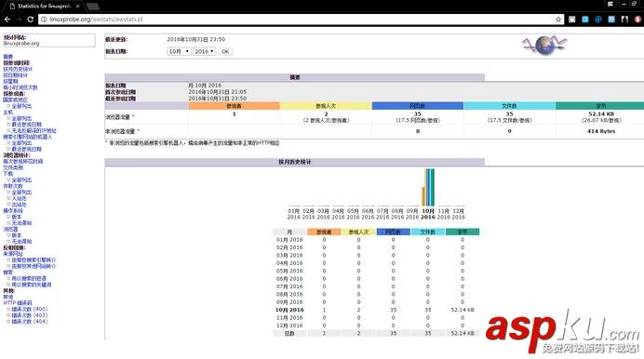
Task: Open the '入站处' sidebar link
Action: click(19, 198)
